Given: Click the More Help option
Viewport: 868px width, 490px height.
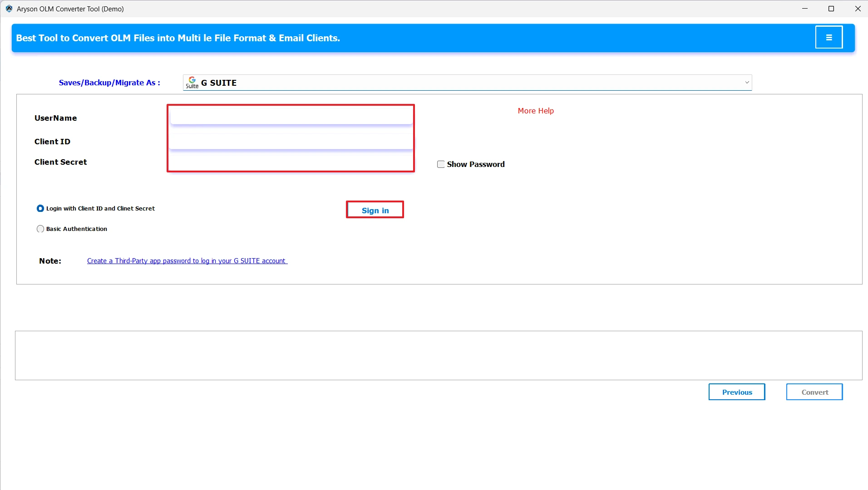Looking at the screenshot, I should [x=535, y=110].
